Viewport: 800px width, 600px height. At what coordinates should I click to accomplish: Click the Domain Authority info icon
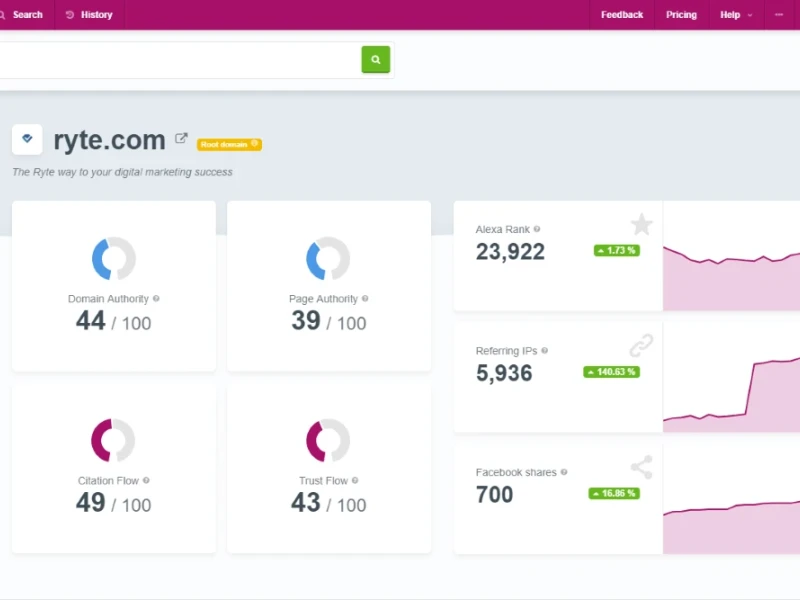pyautogui.click(x=156, y=298)
